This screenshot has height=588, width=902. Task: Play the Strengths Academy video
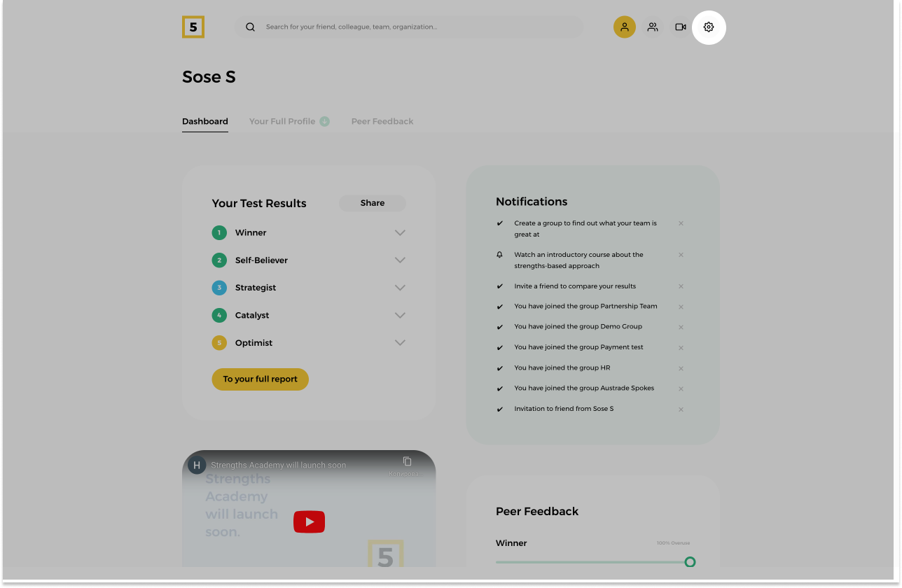tap(309, 521)
